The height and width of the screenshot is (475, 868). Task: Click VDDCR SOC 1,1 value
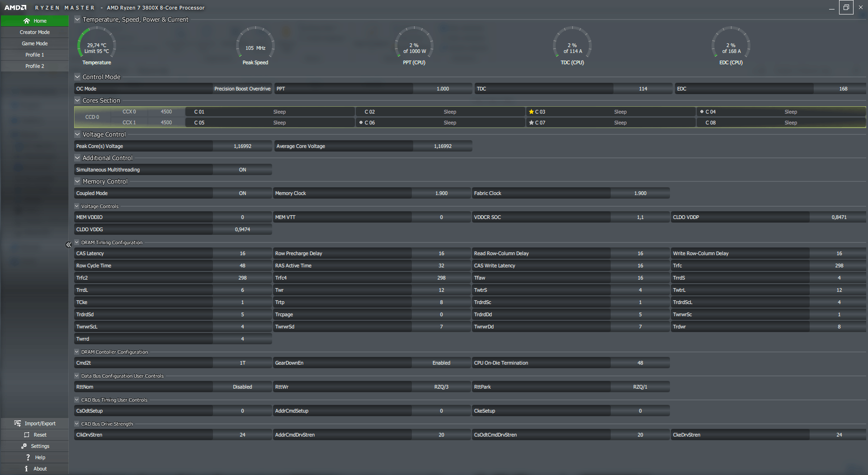pos(640,217)
